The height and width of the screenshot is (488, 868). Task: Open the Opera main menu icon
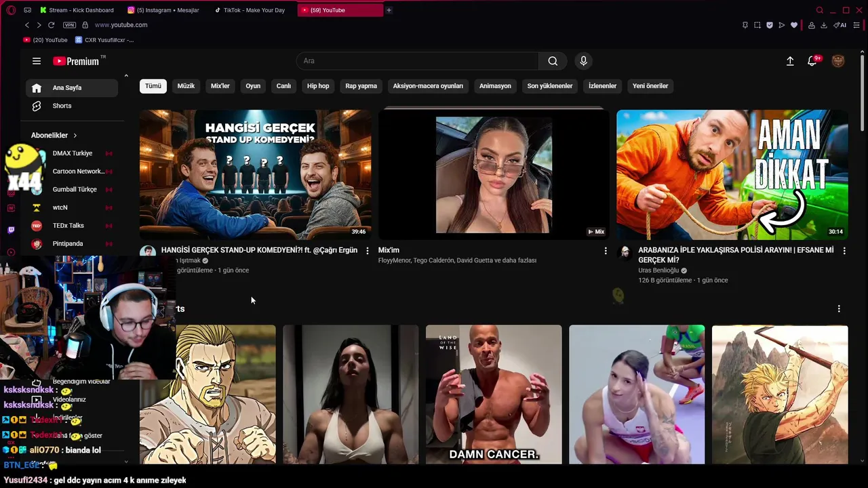coord(11,10)
